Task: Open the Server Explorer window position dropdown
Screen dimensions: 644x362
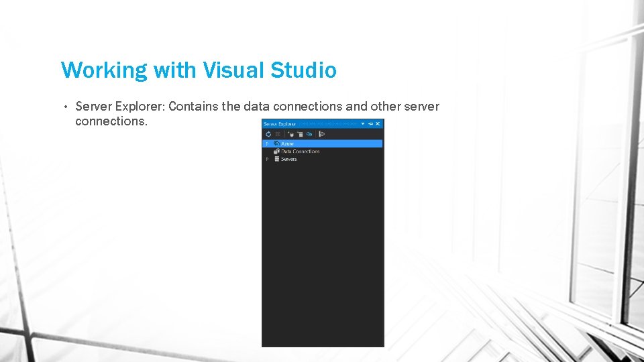Action: [363, 123]
